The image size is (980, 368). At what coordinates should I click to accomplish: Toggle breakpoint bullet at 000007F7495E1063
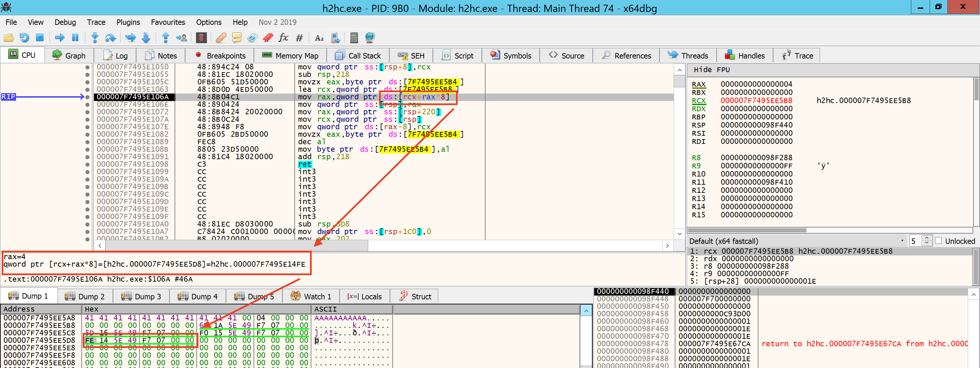87,90
